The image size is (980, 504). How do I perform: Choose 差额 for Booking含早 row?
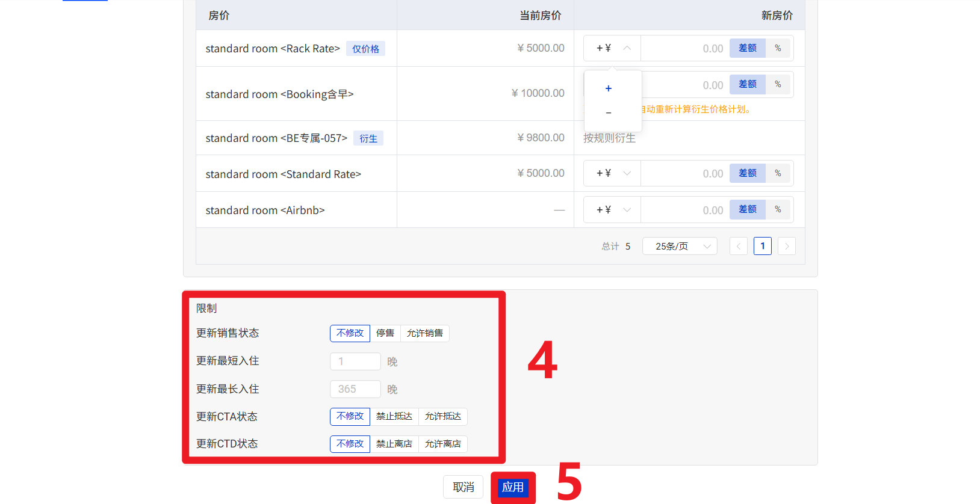[748, 84]
